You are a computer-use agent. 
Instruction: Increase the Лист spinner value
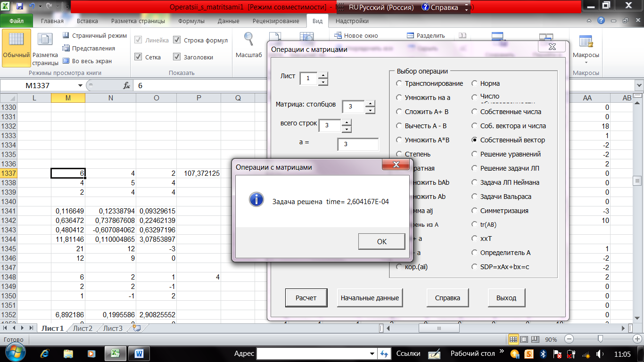pos(323,75)
